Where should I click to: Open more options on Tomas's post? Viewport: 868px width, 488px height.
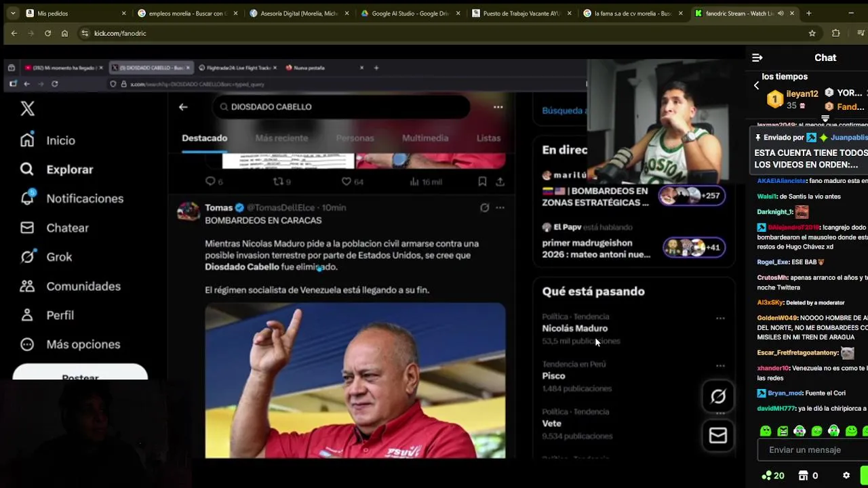pyautogui.click(x=500, y=208)
